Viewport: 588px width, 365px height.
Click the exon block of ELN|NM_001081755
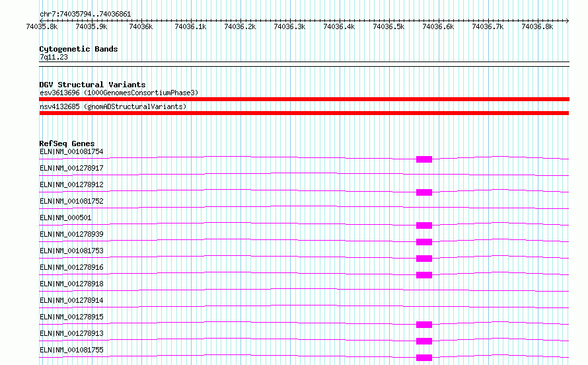424,358
